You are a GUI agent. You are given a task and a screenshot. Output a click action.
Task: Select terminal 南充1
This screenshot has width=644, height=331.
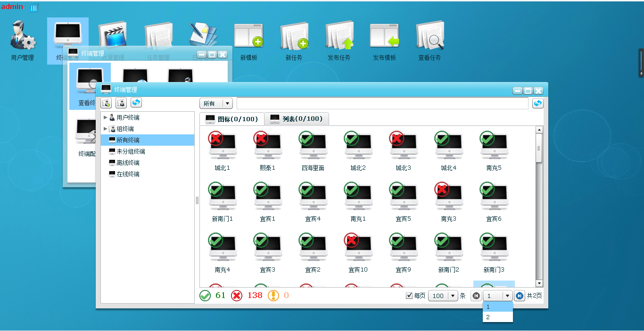coord(358,202)
